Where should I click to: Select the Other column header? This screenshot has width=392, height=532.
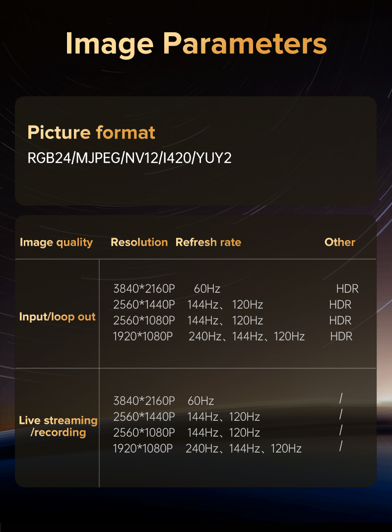[x=340, y=242]
